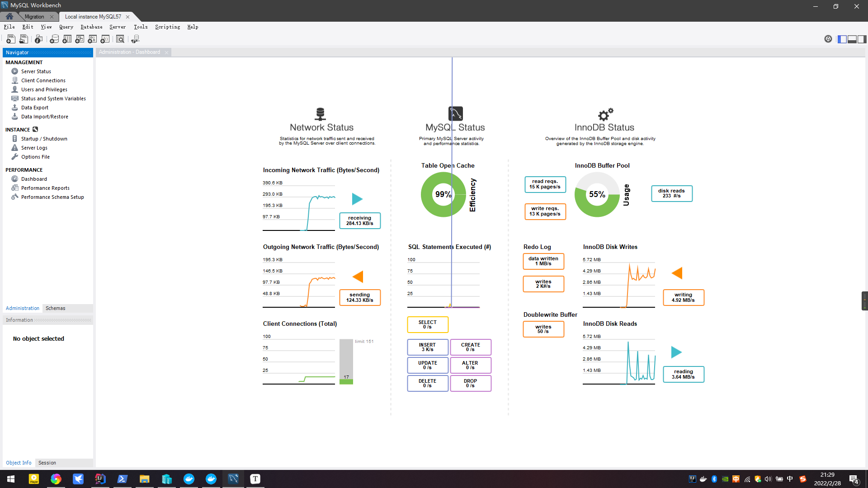The width and height of the screenshot is (868, 488).
Task: Click the SELECT statements counter box
Action: 428,324
